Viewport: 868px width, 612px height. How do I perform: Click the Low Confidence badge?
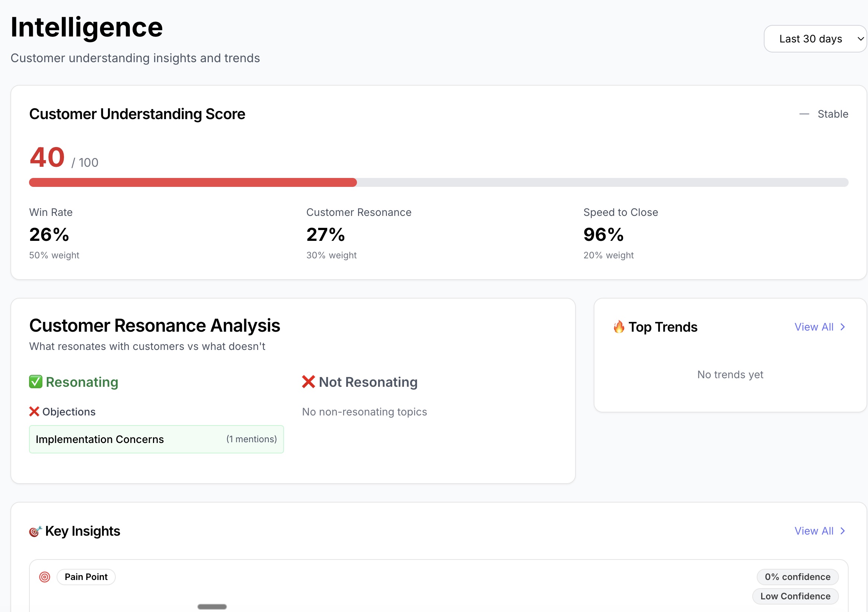795,596
